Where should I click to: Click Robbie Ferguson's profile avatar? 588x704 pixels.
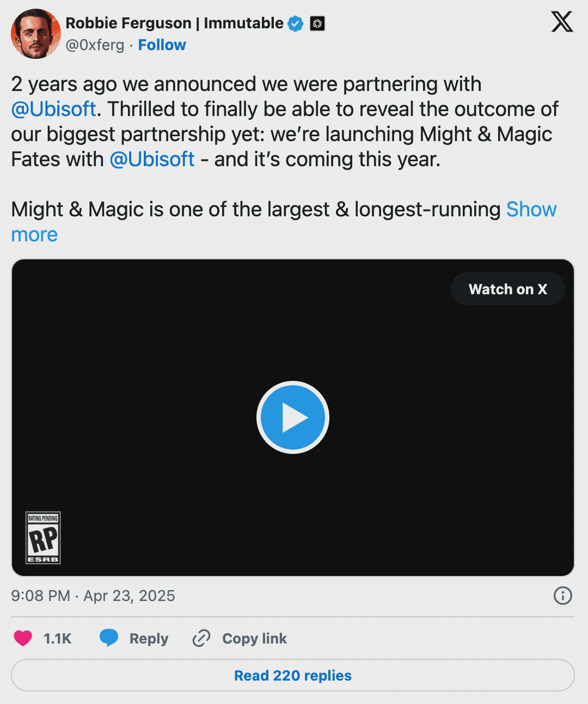pos(35,34)
